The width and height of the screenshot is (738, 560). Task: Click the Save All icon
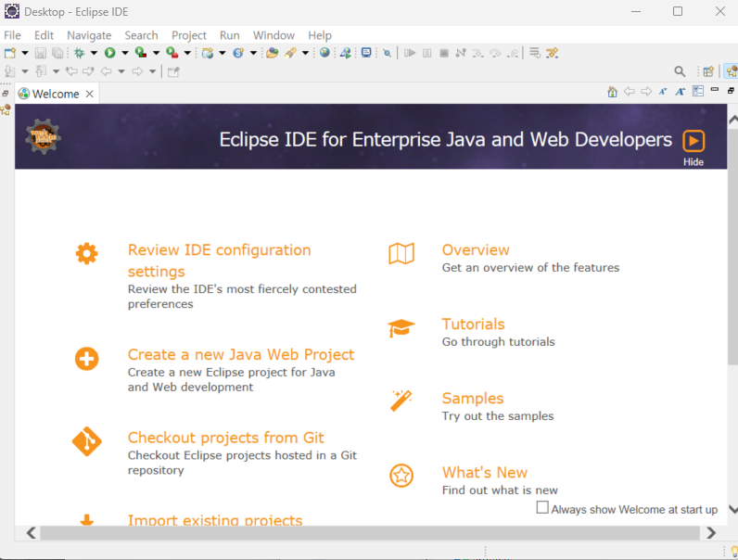57,53
